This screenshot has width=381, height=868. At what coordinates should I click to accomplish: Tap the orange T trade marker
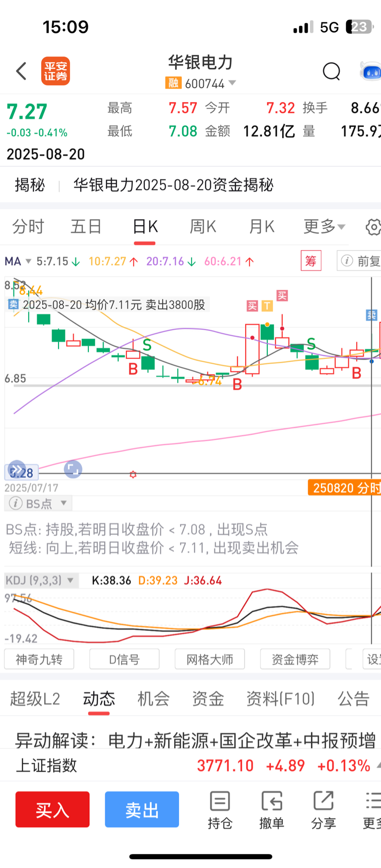[x=267, y=306]
